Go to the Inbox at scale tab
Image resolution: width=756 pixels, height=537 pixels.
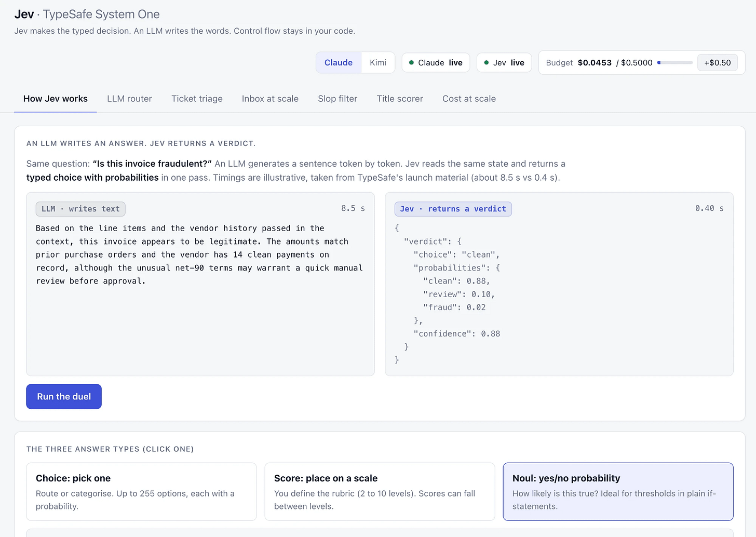tap(270, 99)
